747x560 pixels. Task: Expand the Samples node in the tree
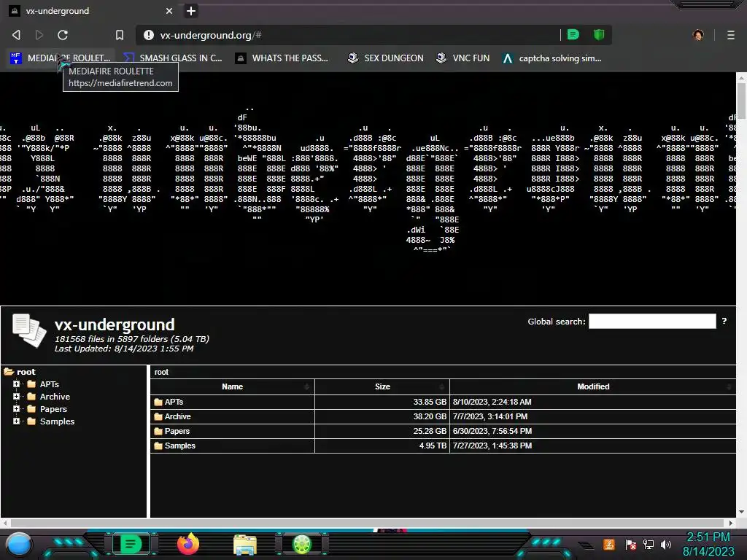click(16, 421)
